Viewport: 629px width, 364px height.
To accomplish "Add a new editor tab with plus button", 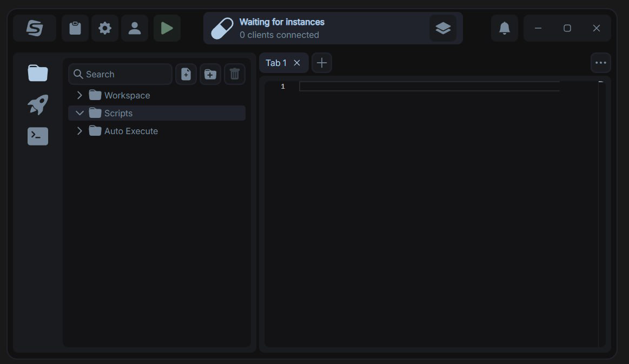I will coord(322,63).
